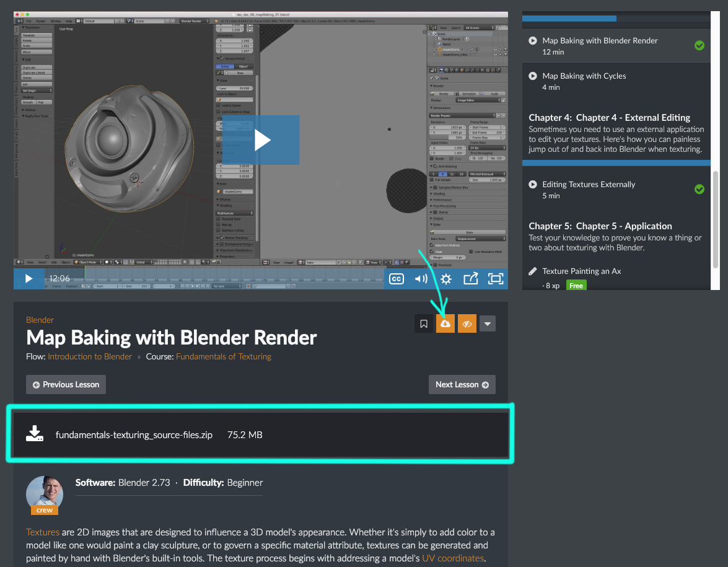Screen dimensions: 728x567
Task: Open the orange Blender category link
Action: [40, 320]
